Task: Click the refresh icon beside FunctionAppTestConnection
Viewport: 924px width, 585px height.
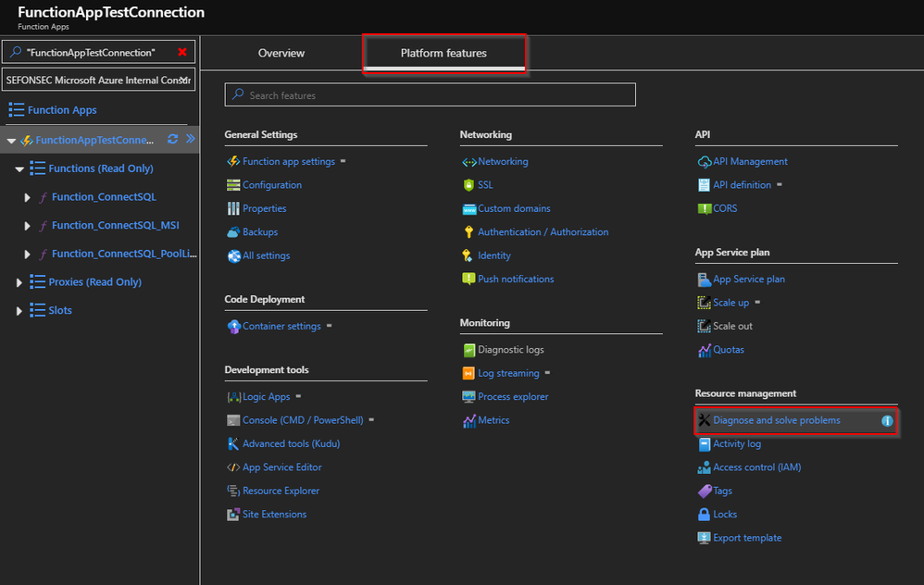Action: coord(172,140)
